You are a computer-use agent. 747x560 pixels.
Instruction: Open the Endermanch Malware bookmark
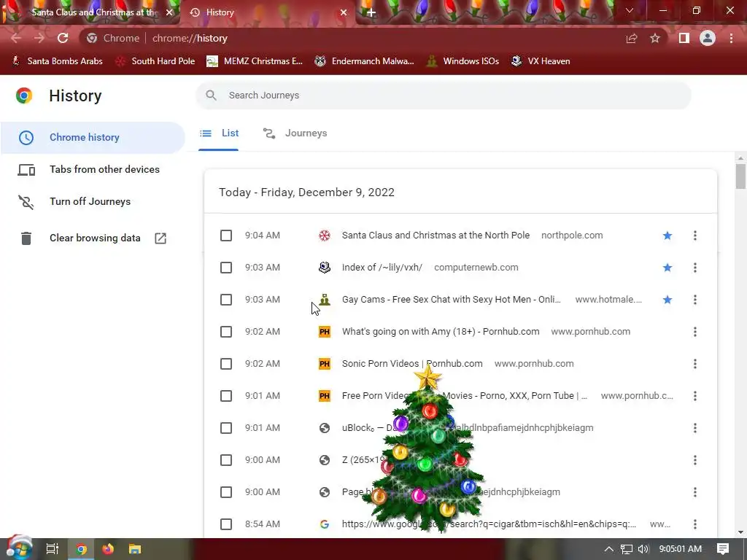point(365,61)
